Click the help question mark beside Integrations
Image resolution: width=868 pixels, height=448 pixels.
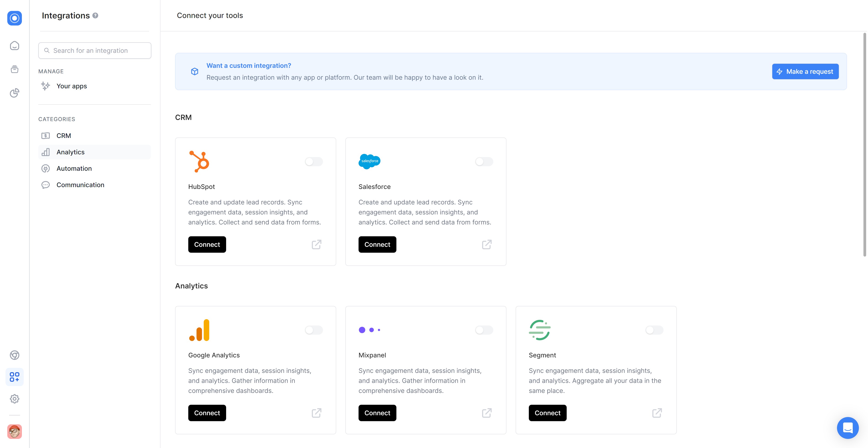[x=95, y=15]
